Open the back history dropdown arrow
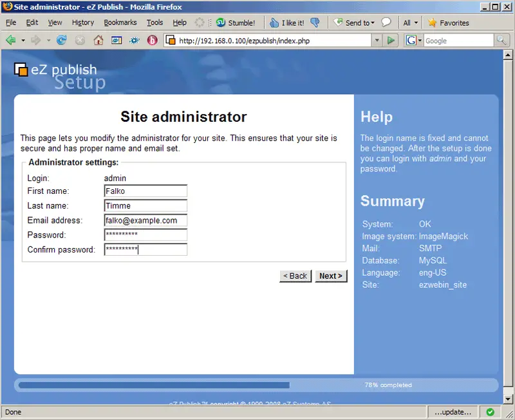This screenshot has height=420, width=515. pyautogui.click(x=23, y=41)
